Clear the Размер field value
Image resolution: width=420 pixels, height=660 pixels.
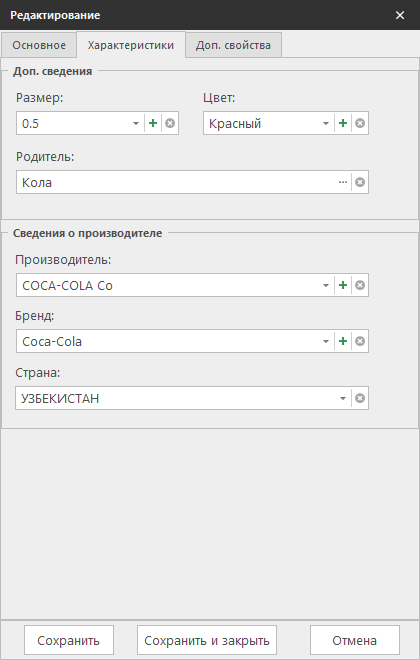[170, 123]
